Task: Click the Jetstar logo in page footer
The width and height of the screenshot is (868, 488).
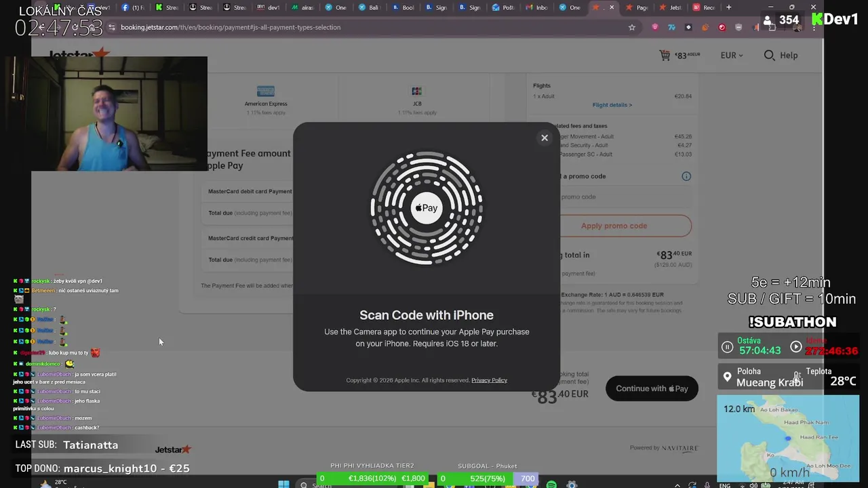Action: (173, 449)
